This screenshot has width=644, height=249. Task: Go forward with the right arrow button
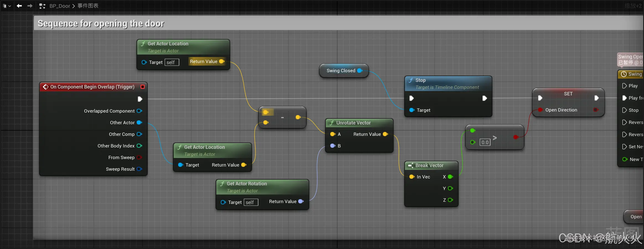pos(30,6)
